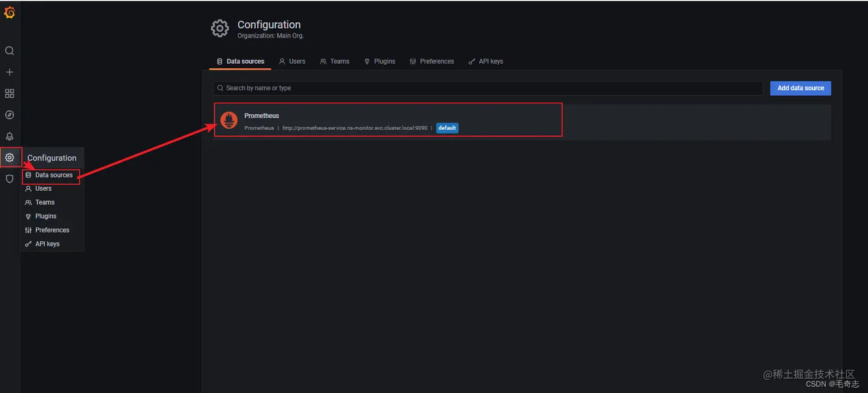Screen dimensions: 868x393
Task: Select API keys in Configuration flyout menu
Action: [48, 244]
